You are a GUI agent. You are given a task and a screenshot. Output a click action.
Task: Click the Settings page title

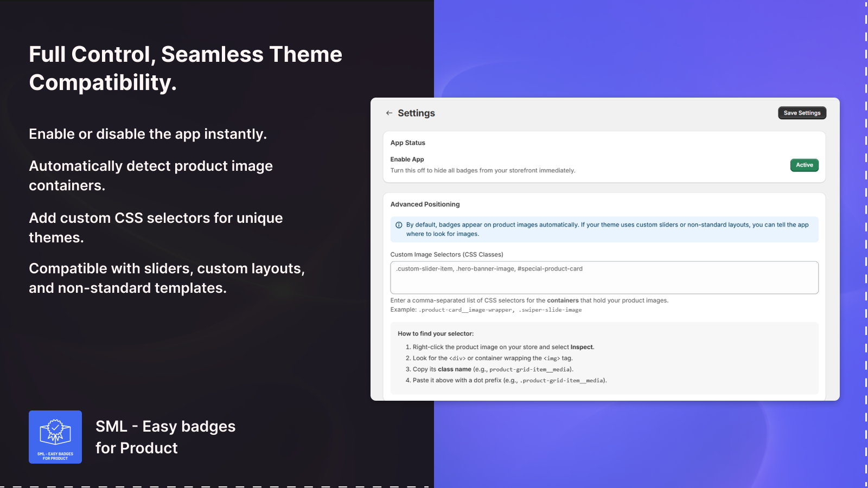click(x=416, y=113)
